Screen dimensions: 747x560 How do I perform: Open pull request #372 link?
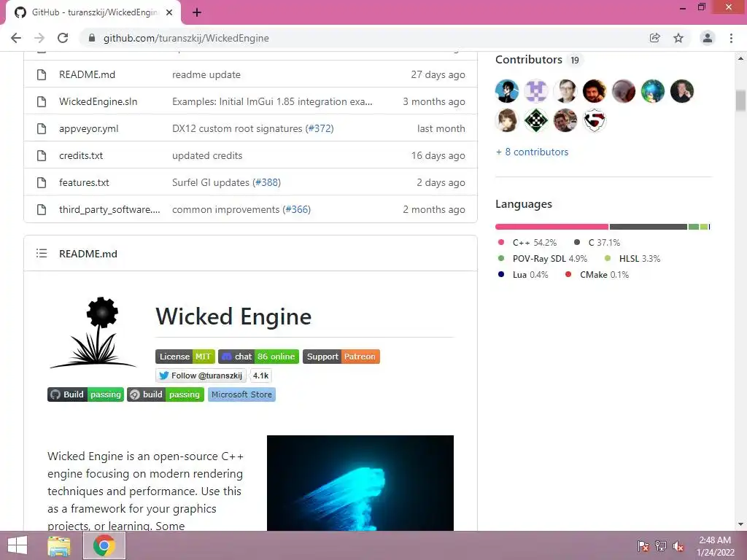(320, 128)
